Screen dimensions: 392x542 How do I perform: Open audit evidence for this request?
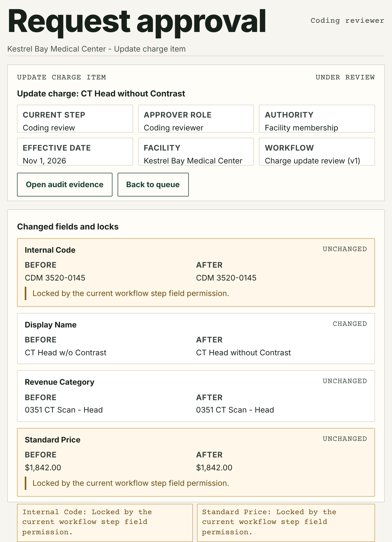pyautogui.click(x=65, y=185)
